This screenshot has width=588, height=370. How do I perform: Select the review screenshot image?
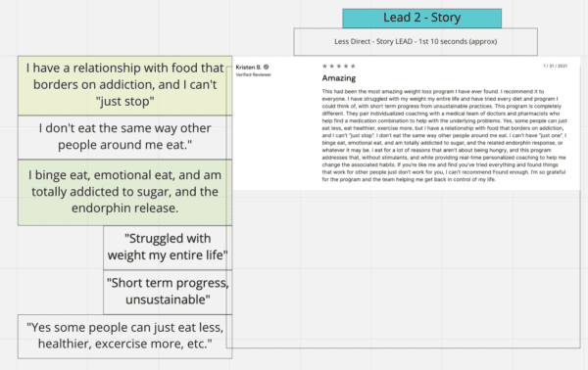coord(407,123)
